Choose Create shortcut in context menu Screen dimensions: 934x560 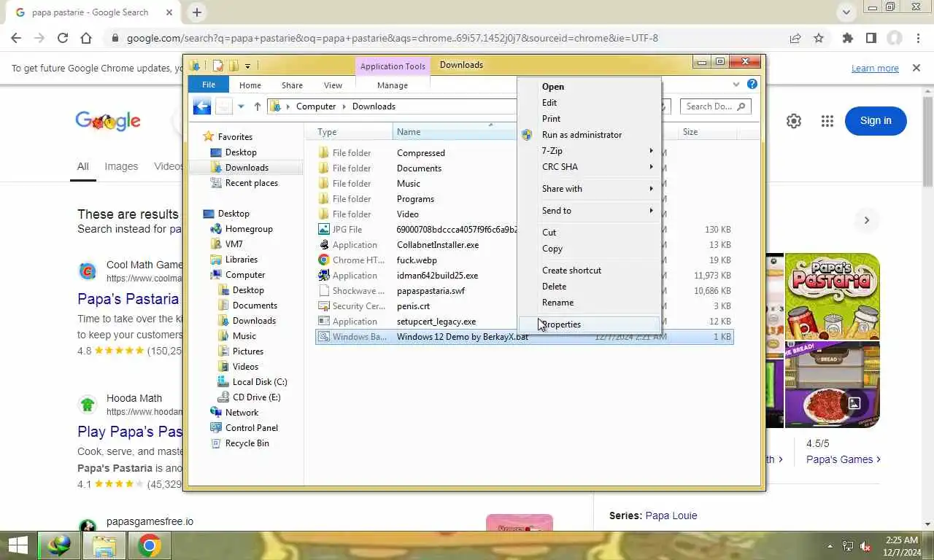point(590,271)
